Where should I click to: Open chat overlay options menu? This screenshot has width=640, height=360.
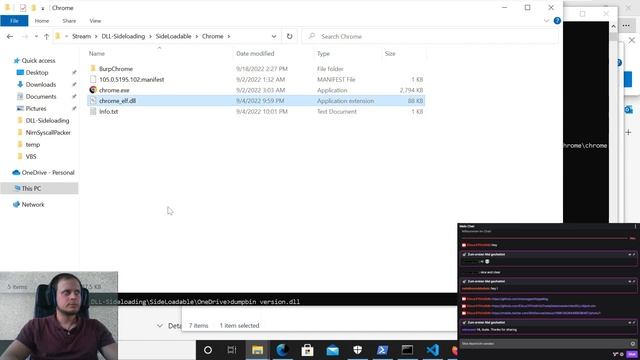(635, 227)
